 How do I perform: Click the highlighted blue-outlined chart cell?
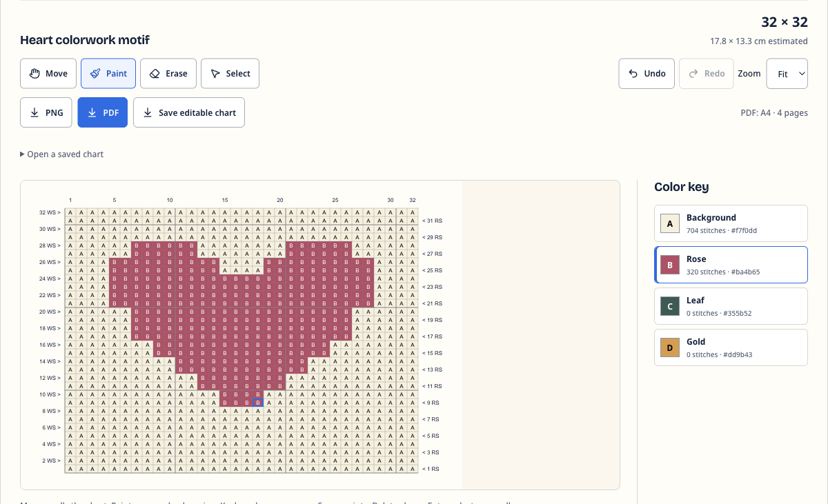(258, 403)
